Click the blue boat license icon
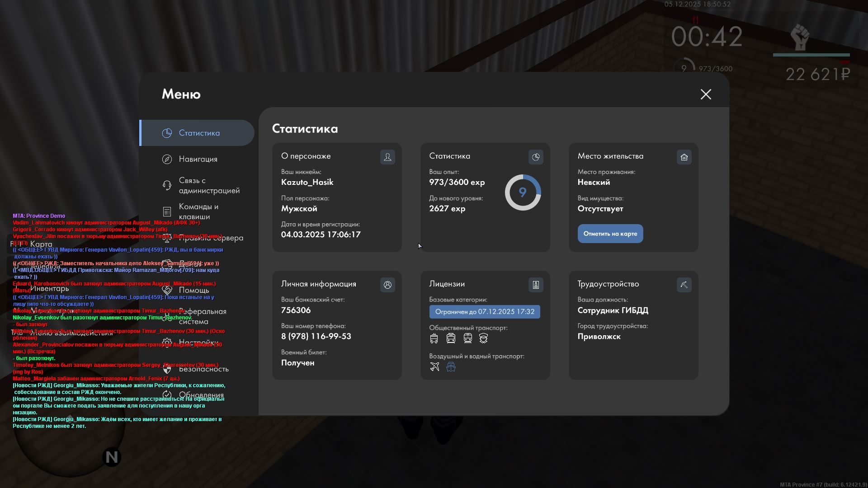Viewport: 868px width, 488px height. (x=451, y=366)
